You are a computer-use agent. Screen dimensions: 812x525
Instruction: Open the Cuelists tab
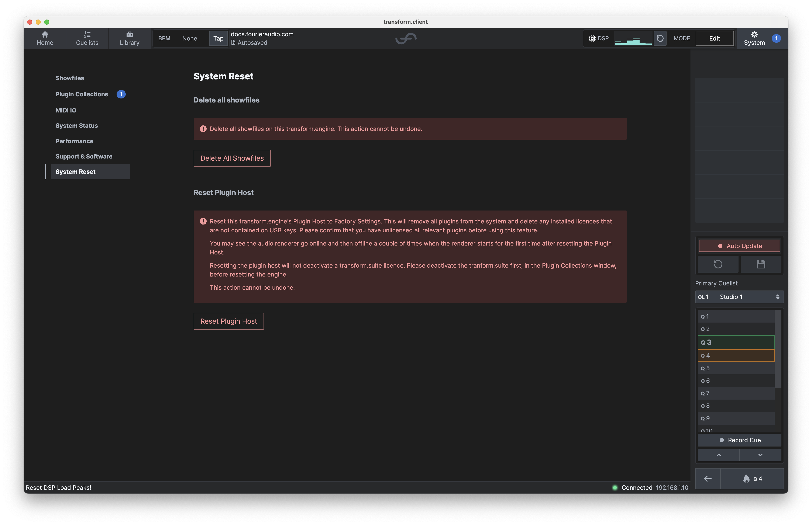tap(87, 38)
